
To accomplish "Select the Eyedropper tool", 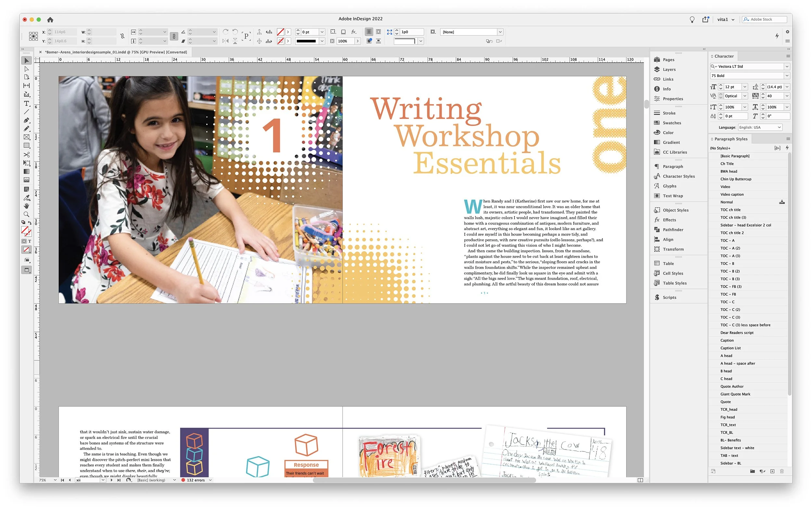I will 27,198.
